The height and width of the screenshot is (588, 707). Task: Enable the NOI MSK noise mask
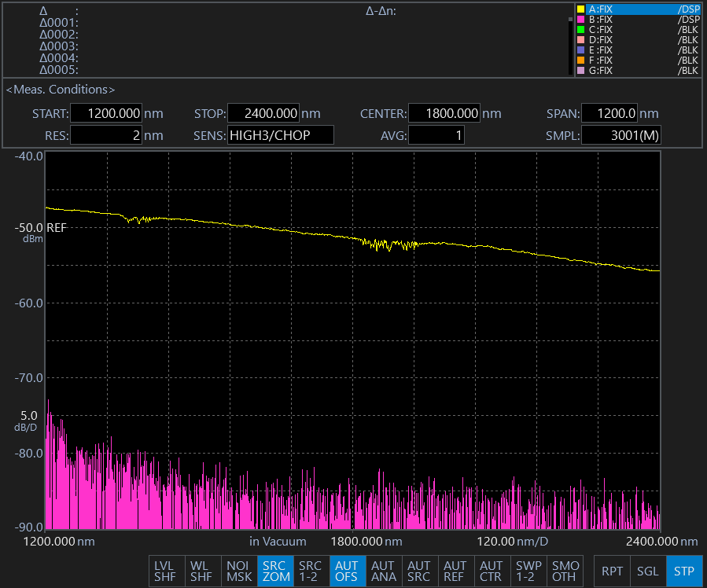click(238, 571)
